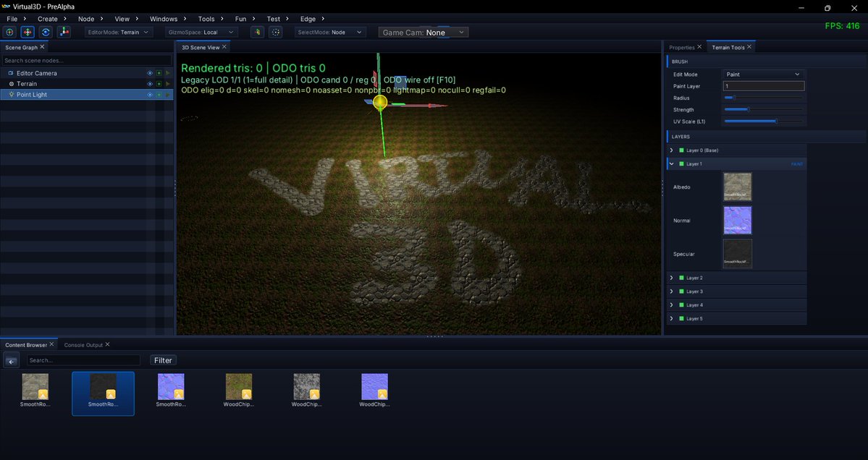Viewport: 868px width, 460px height.
Task: Click the Terrain node icon
Action: click(x=11, y=84)
